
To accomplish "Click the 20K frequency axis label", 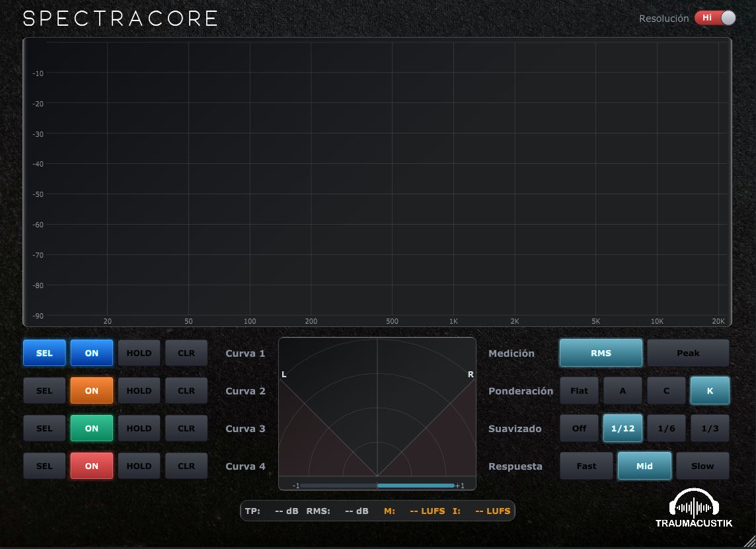I will point(718,321).
